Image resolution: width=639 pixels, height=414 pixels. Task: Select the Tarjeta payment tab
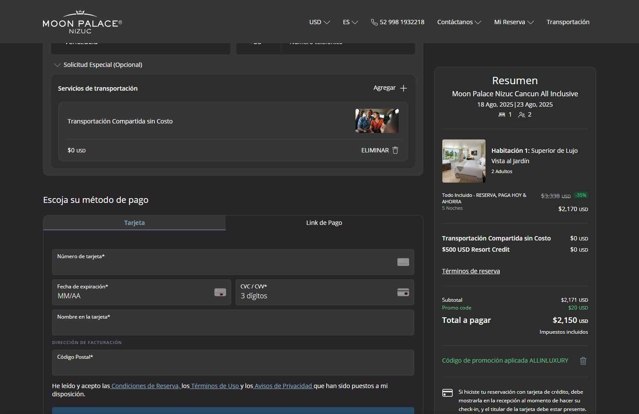click(x=134, y=223)
